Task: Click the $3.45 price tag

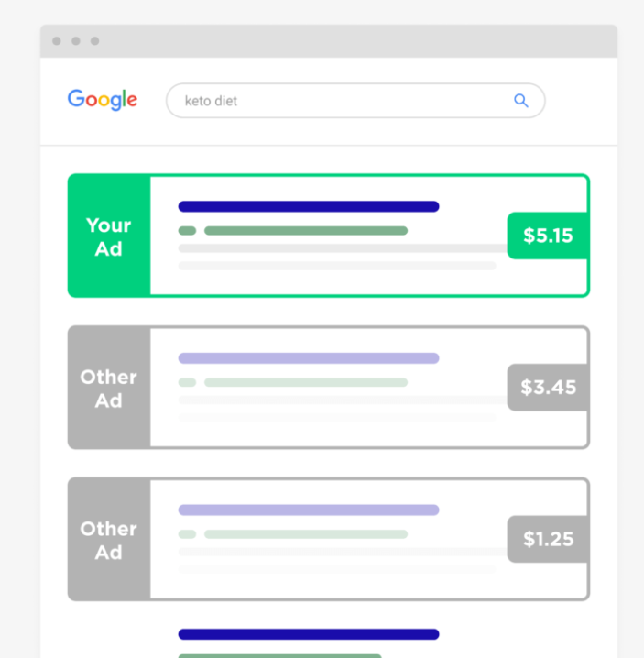Action: click(548, 388)
